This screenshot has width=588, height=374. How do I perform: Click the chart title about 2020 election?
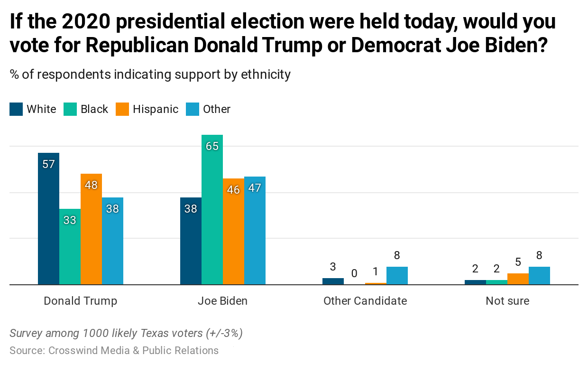[282, 33]
